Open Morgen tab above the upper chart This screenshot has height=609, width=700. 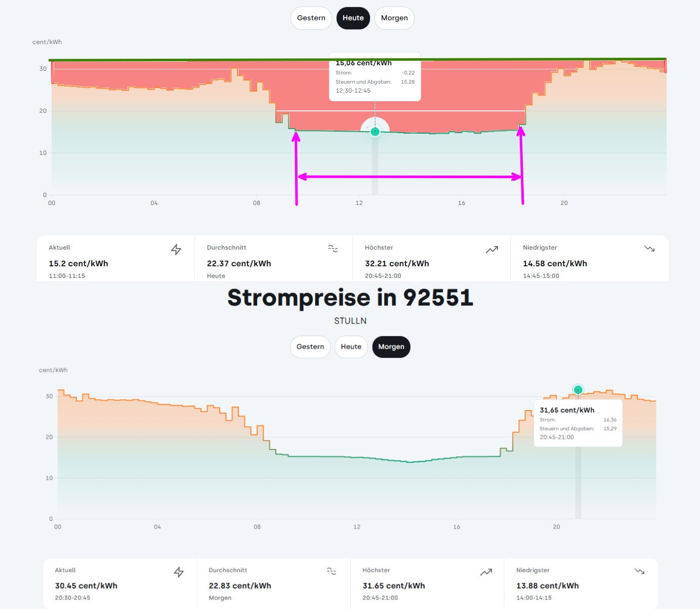394,18
